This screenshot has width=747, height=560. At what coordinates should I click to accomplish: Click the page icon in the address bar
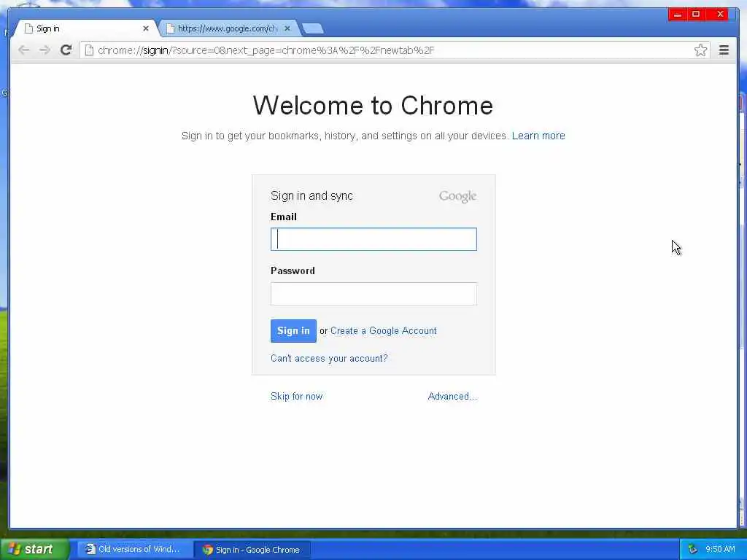89,50
